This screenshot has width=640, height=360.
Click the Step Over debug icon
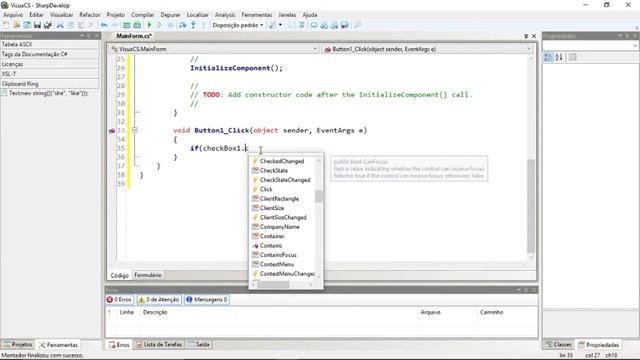coord(182,25)
